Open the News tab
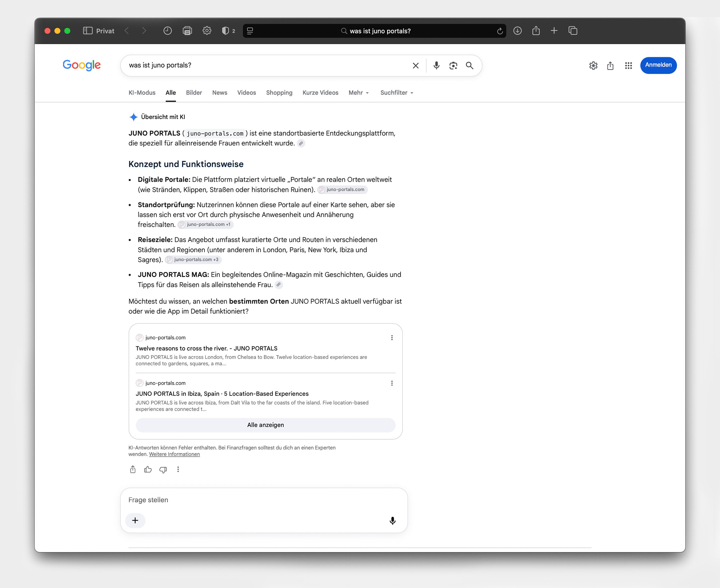720x588 pixels. [x=220, y=93]
